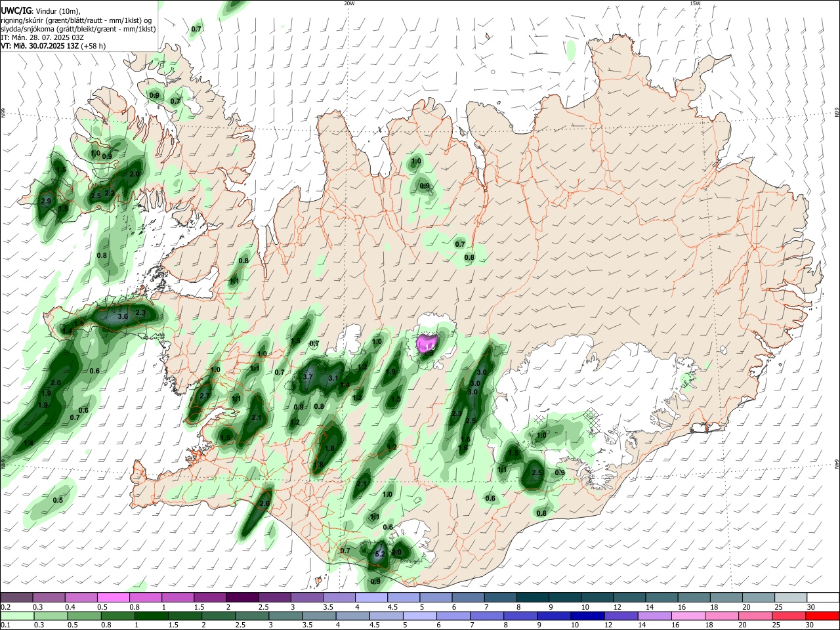The height and width of the screenshot is (630, 840).
Task: Select the grayish-purple 0.2–0.3 top-row swatch
Action: (x=17, y=597)
